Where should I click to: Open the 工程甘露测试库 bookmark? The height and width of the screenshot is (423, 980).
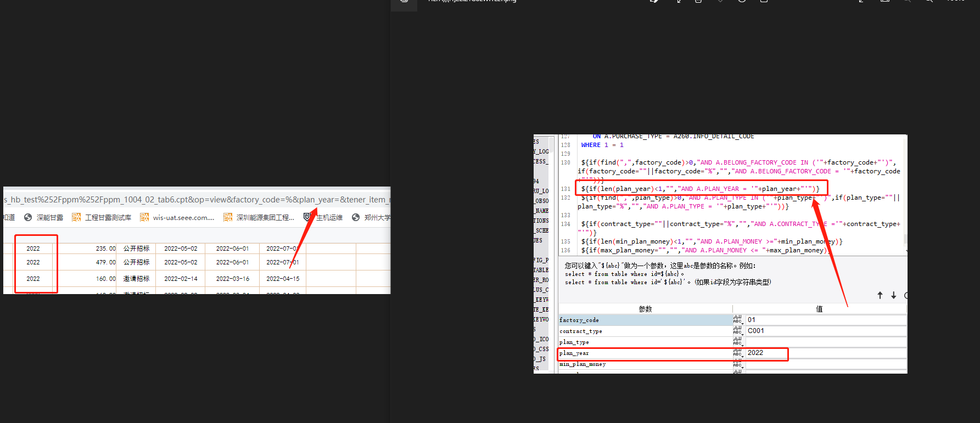click(x=102, y=218)
